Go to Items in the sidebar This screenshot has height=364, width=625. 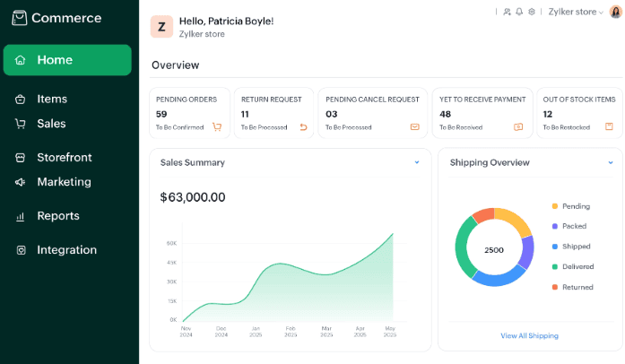click(x=52, y=99)
